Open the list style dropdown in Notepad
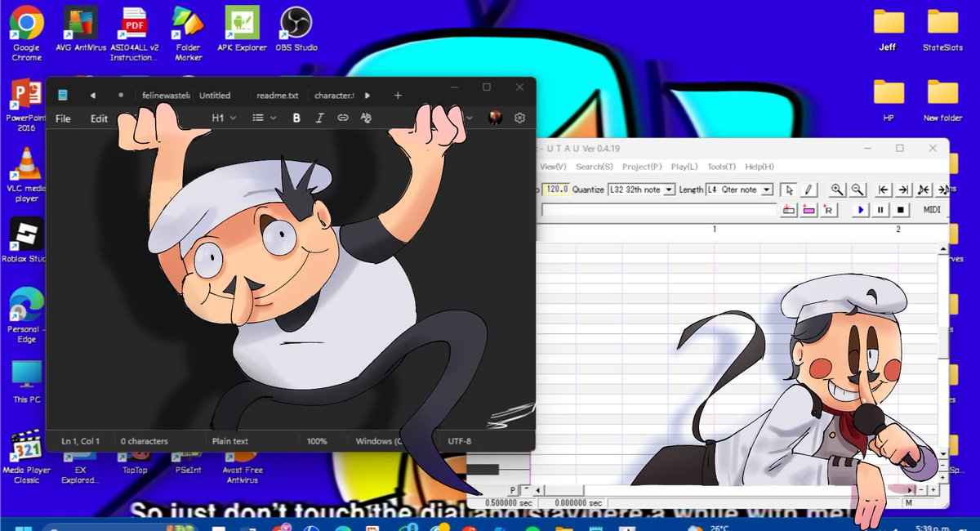Image resolution: width=980 pixels, height=531 pixels. (263, 118)
